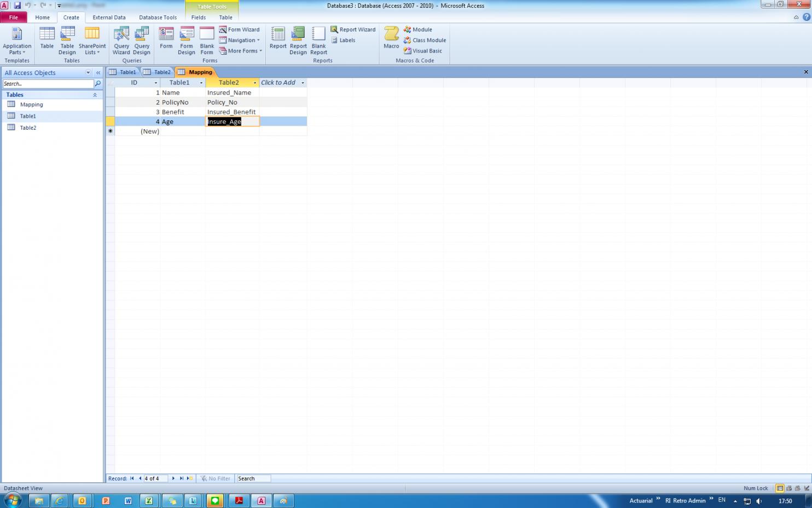
Task: Create a new Report
Action: pos(278,38)
